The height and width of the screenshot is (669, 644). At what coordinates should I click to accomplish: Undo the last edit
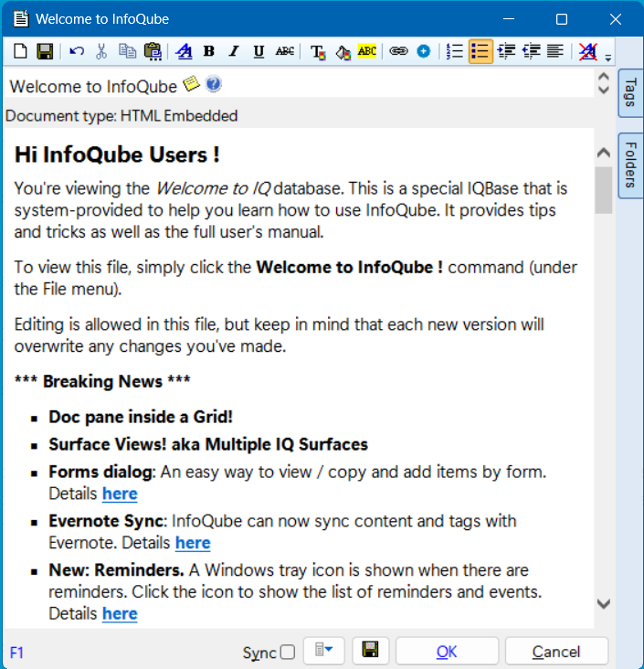[77, 51]
